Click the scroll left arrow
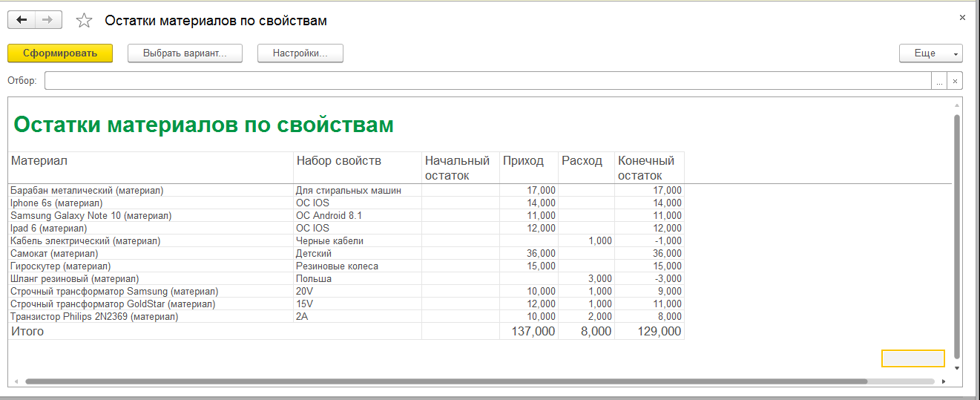The image size is (980, 400). (x=15, y=381)
